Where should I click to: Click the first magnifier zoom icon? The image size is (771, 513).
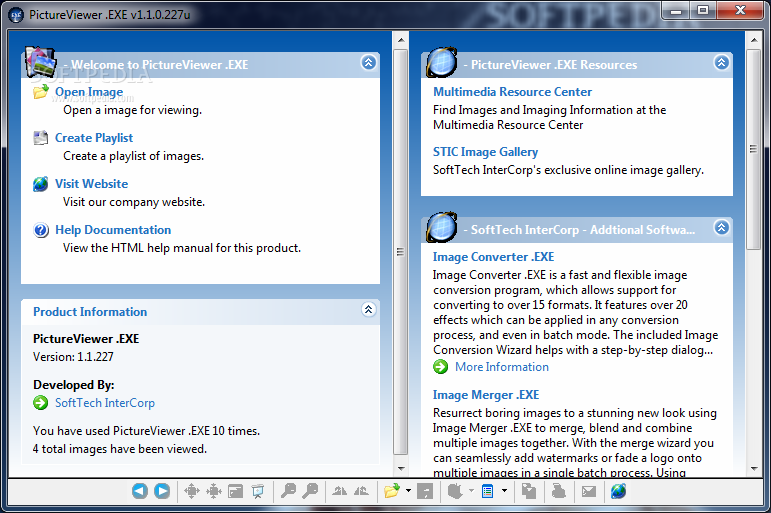pyautogui.click(x=288, y=490)
